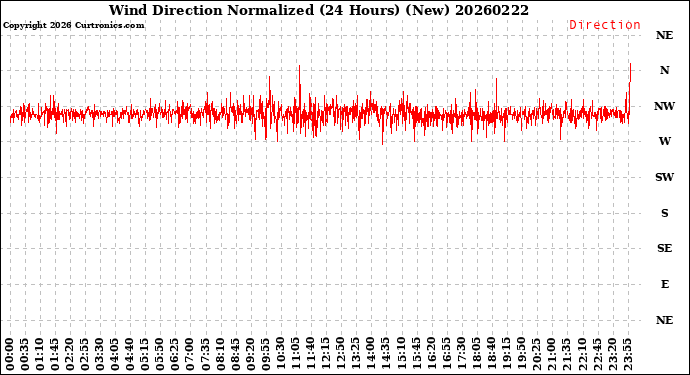Click the '09:55' time axis label
The image size is (690, 375).
pyautogui.click(x=265, y=354)
